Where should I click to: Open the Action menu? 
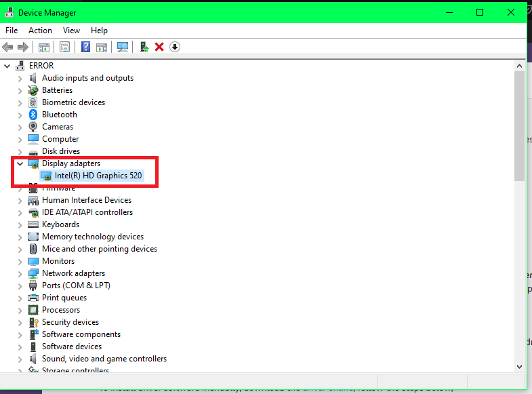[40, 31]
